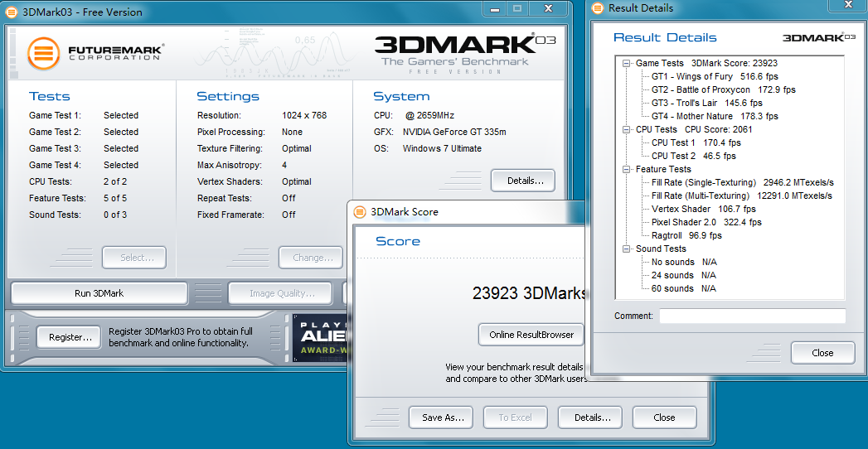Click the Image Quality button
This screenshot has width=868, height=449.
281,293
